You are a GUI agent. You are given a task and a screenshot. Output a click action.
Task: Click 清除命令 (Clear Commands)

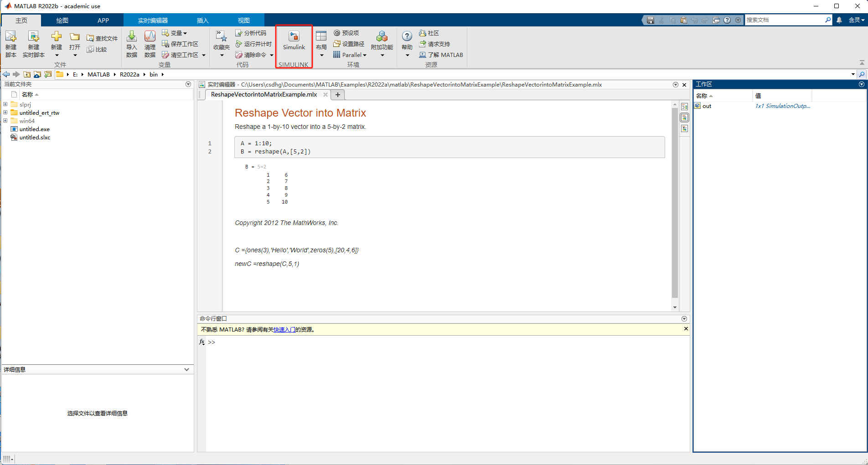[251, 55]
